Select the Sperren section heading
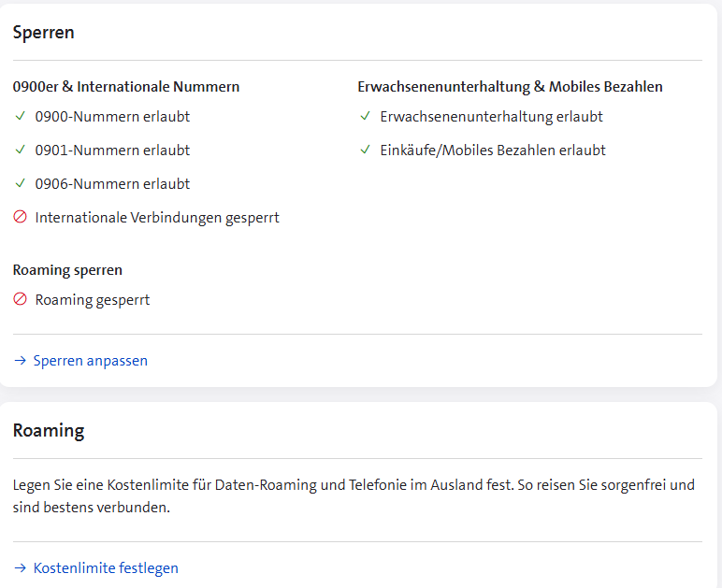Screen dimensions: 722x588 (44, 33)
